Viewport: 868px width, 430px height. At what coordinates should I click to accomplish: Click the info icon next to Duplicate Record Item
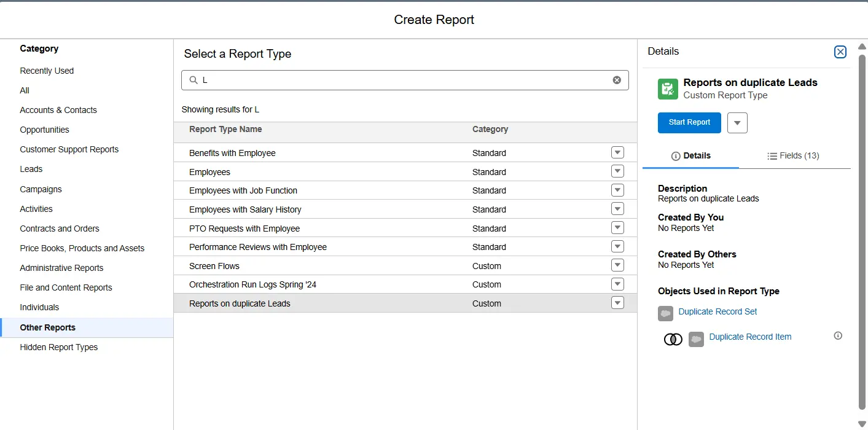[x=838, y=335]
